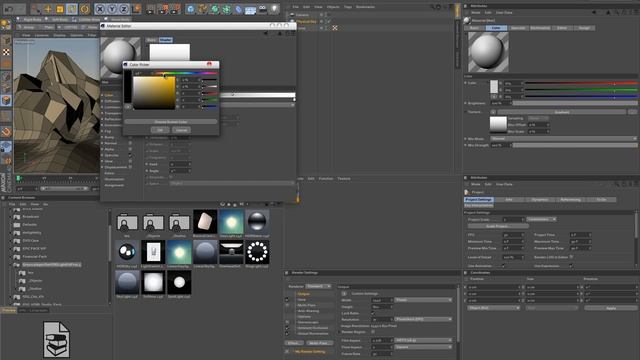Click the Apply button in Coordinates panel

(611, 308)
